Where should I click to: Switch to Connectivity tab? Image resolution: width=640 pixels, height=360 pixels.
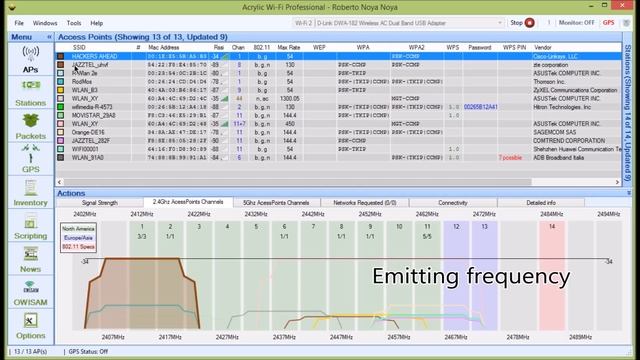pyautogui.click(x=453, y=202)
